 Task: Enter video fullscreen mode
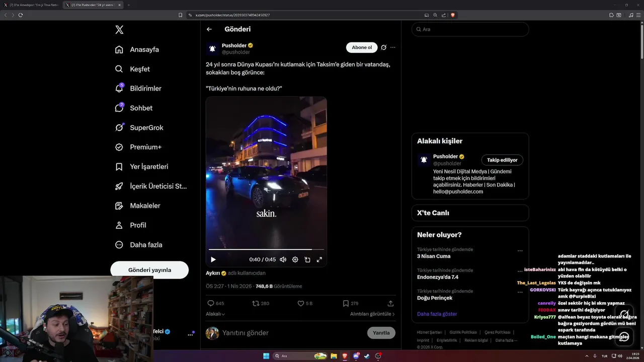[319, 259]
